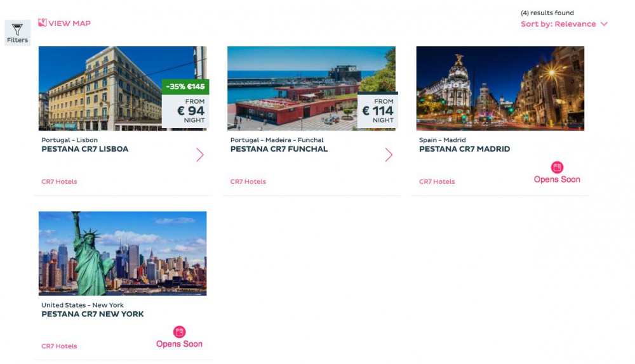
Task: Click the arrow chevron for Pestana CR7 Lisboa
Action: click(x=200, y=155)
